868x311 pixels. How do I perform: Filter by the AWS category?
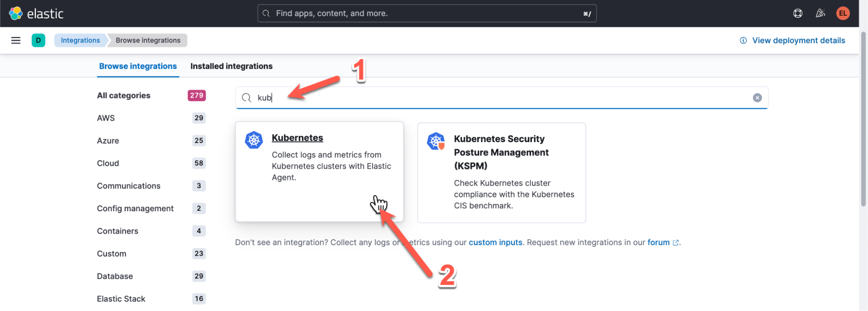[106, 118]
